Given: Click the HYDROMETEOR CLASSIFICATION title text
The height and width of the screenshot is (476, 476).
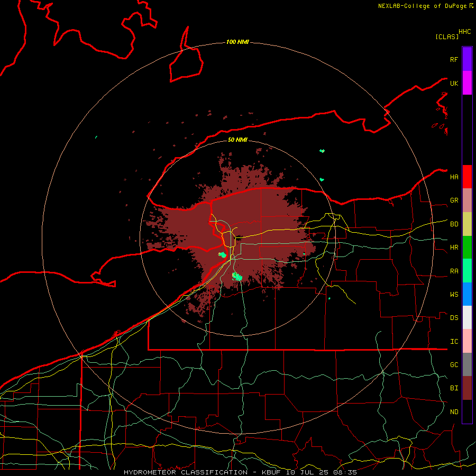Looking at the screenshot, I should (186, 472).
